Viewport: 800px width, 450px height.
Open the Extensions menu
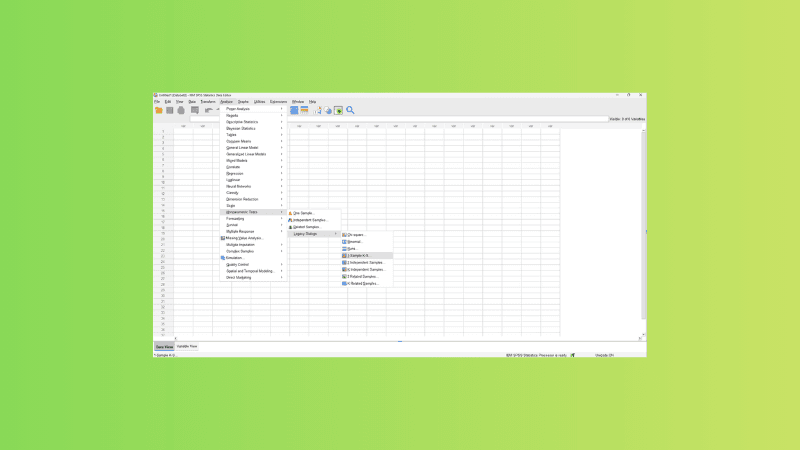(279, 102)
